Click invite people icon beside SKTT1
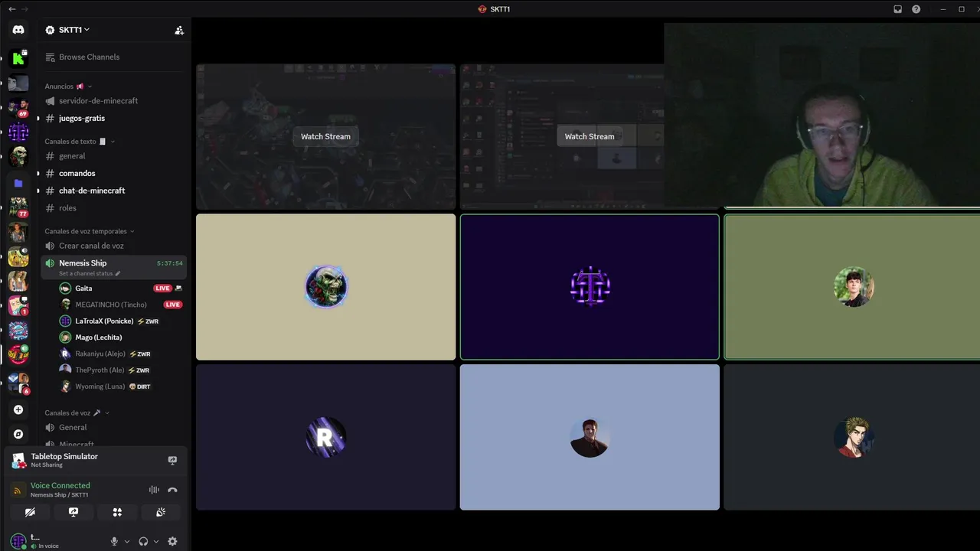980x551 pixels. point(179,30)
